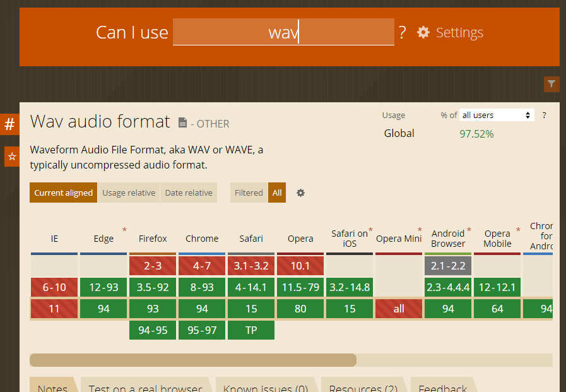Click the hash permalink icon
566x392 pixels.
click(x=9, y=124)
